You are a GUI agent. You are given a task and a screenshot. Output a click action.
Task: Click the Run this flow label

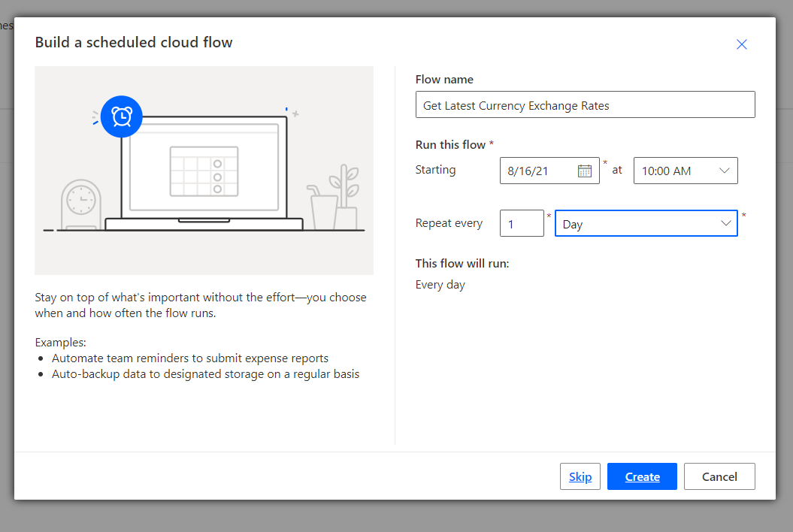451,144
